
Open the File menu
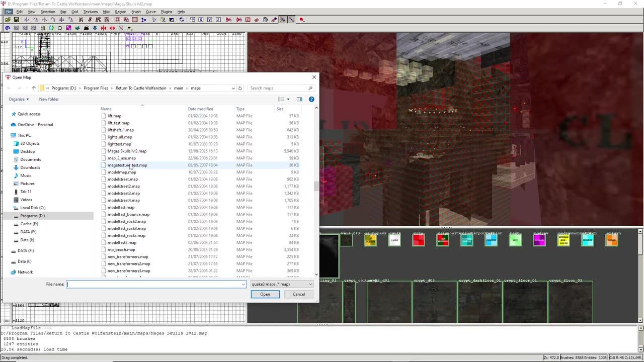[9, 12]
